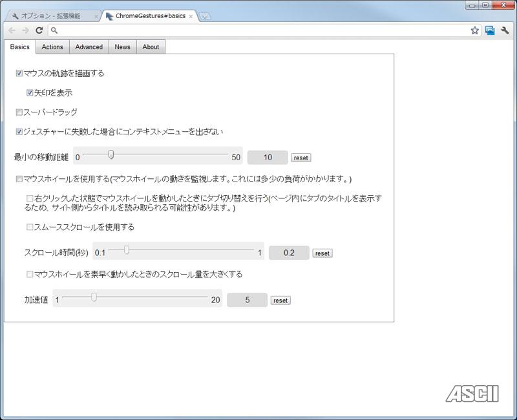Viewport: 517px width, 420px height.
Task: Close the オプション - 拡張機能 tab
Action: pos(96,16)
